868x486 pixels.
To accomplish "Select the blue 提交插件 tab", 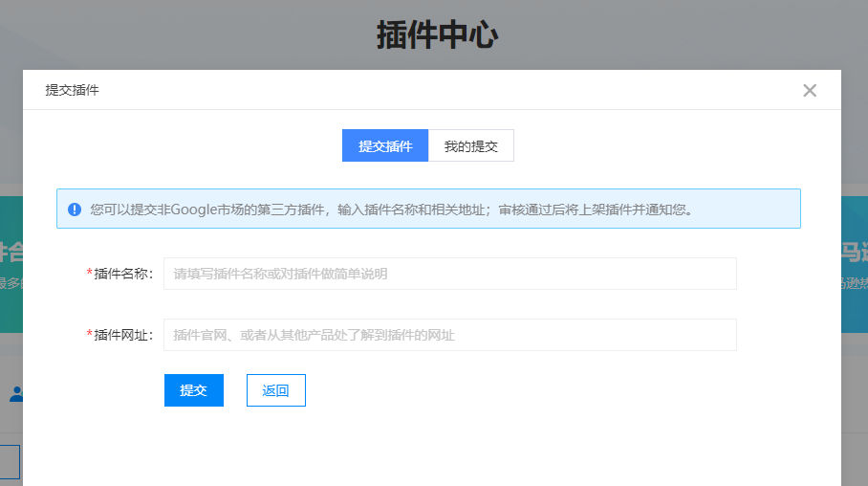I will tap(385, 146).
